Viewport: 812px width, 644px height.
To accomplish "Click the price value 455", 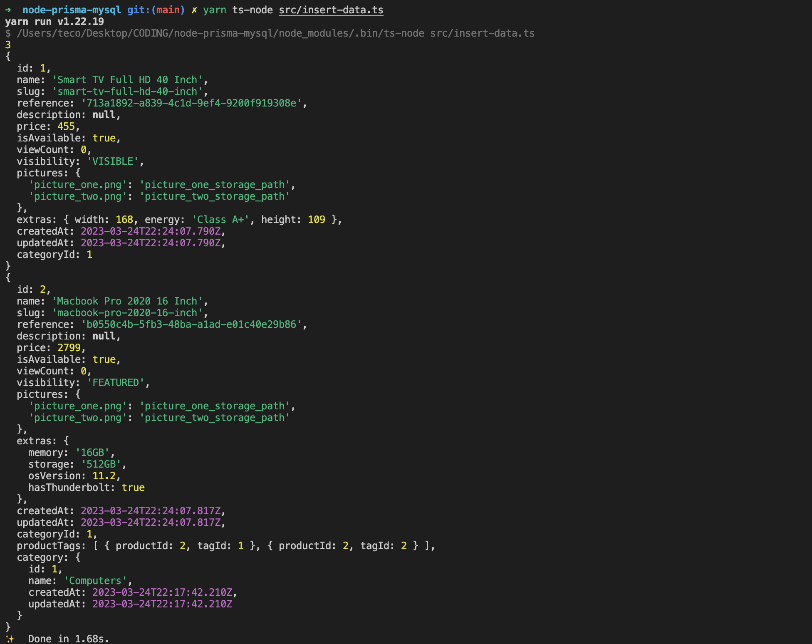I will tap(66, 126).
